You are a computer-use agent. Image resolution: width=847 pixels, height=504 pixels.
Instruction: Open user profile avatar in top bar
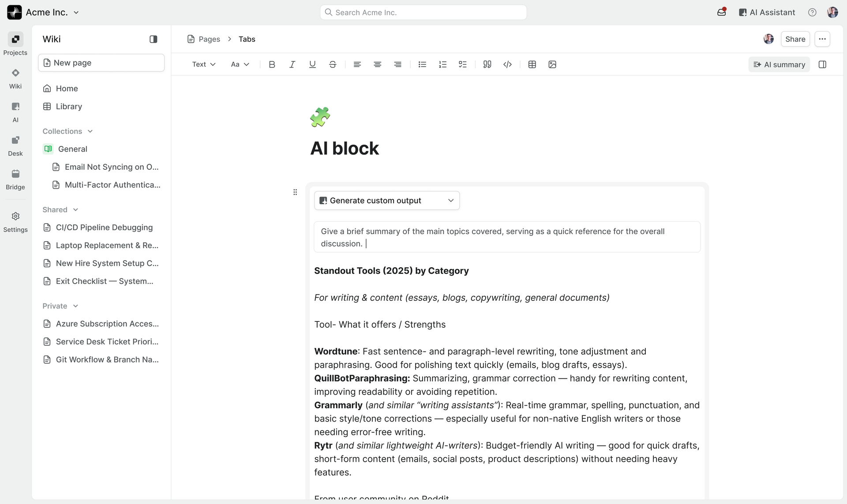pyautogui.click(x=832, y=12)
